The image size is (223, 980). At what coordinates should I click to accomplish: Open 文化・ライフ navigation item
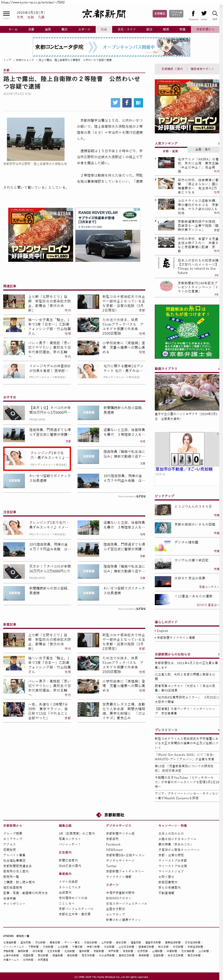(126, 29)
